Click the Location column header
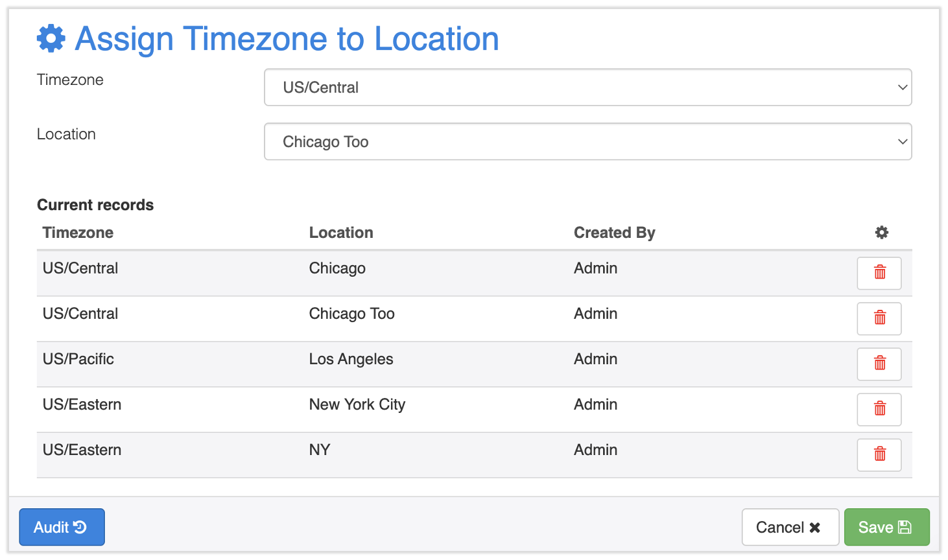The image size is (948, 560). (x=341, y=233)
